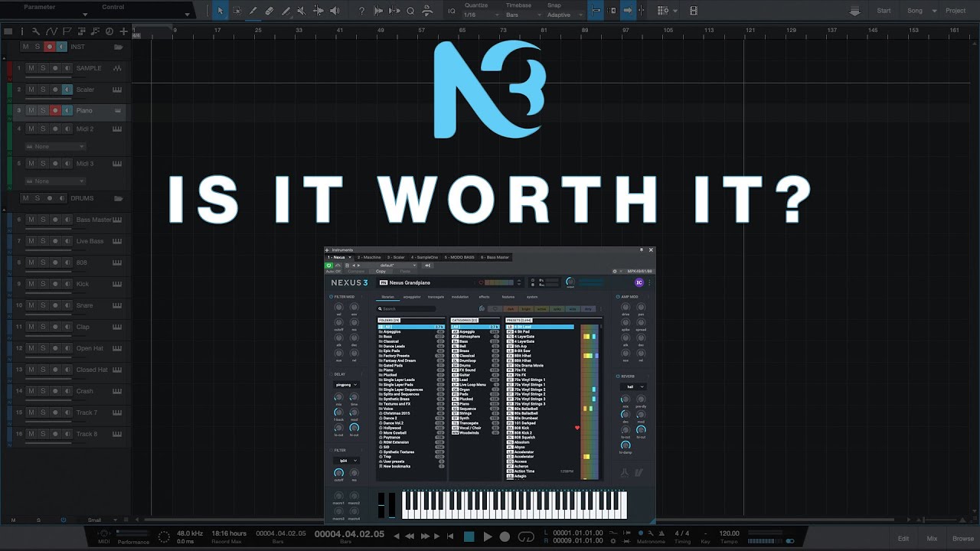This screenshot has width=980, height=551.
Task: Switch to the 5 - MODO BASS instrument tab
Action: pyautogui.click(x=459, y=257)
